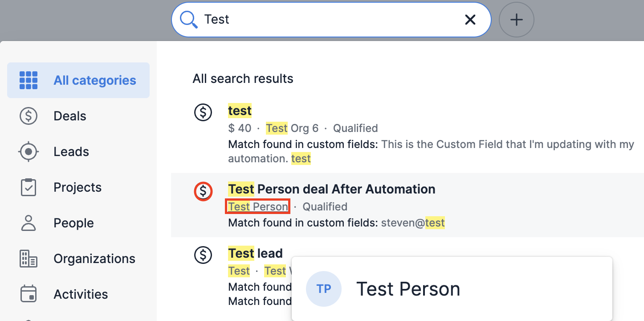Open "Test Person deal After Automation" result
Viewport: 644px width, 321px height.
(x=331, y=189)
